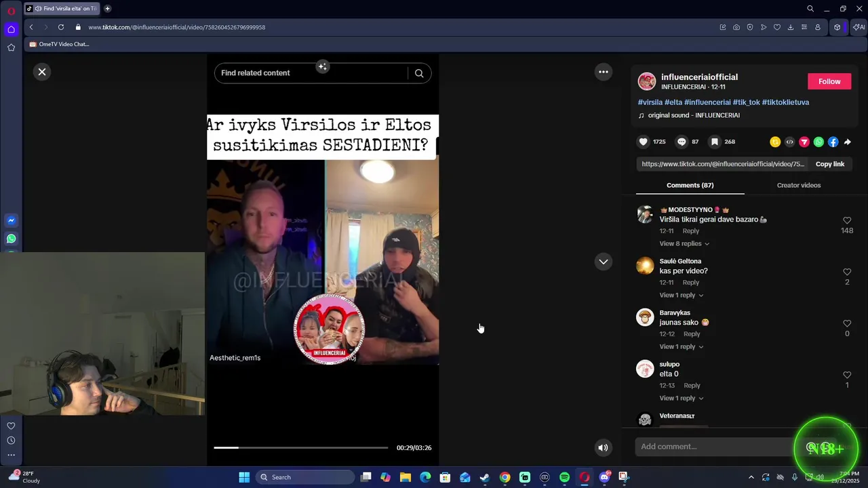Open the influenceriaiofficial profile name
The image size is (868, 488).
699,77
